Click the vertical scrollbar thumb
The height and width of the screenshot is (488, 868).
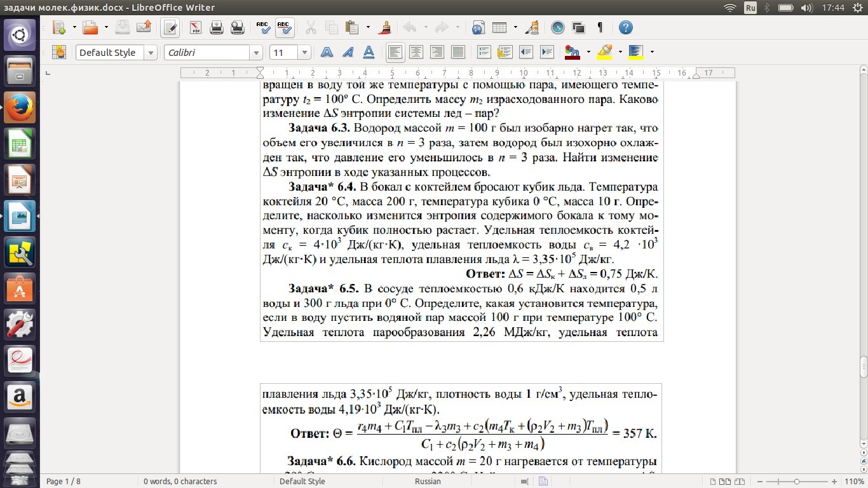(864, 367)
